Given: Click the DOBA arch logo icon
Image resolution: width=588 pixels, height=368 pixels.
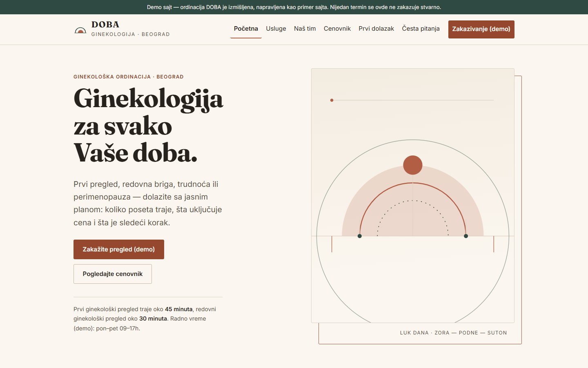Looking at the screenshot, I should (80, 30).
